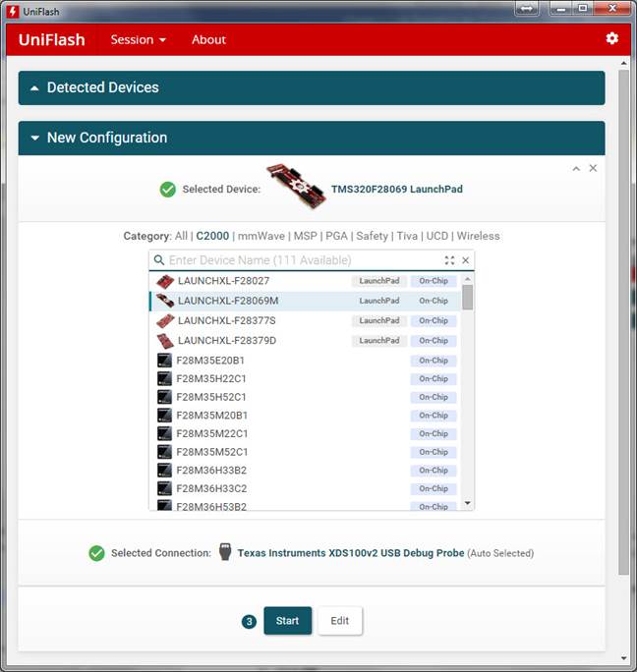Image resolution: width=637 pixels, height=672 pixels.
Task: Click the Edit button
Action: point(339,621)
